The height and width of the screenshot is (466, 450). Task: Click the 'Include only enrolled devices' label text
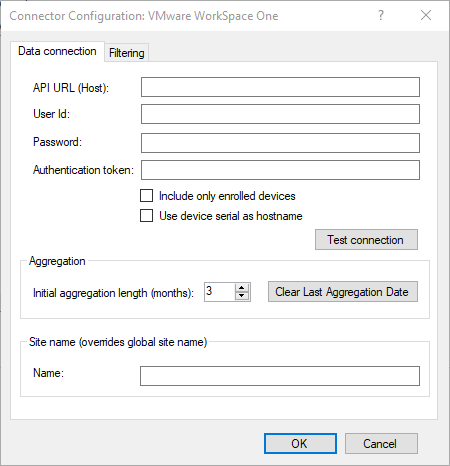point(227,196)
